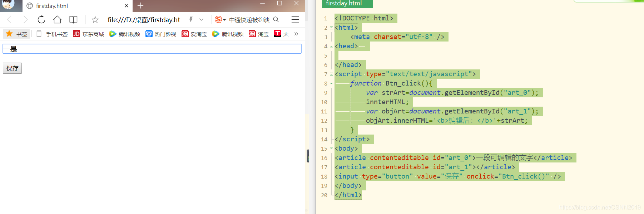The height and width of the screenshot is (214, 644).
Task: Collapse the function fold marker on line 8
Action: point(331,83)
